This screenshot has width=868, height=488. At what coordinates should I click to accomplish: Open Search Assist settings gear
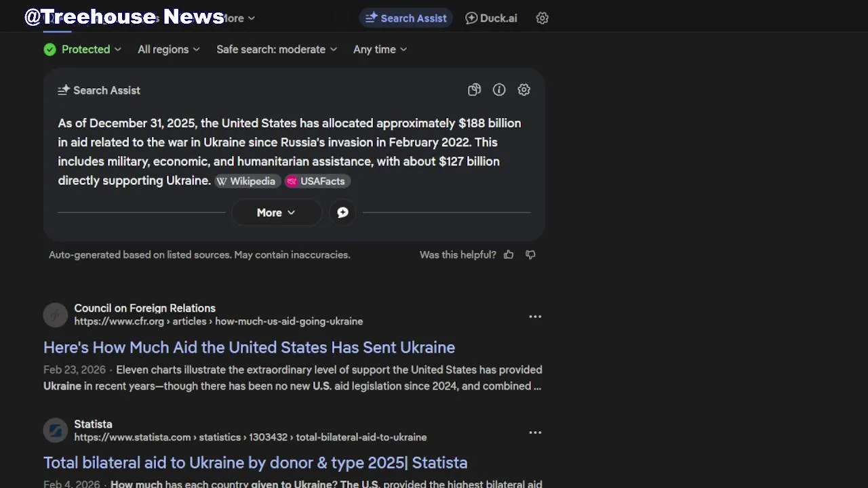coord(524,89)
